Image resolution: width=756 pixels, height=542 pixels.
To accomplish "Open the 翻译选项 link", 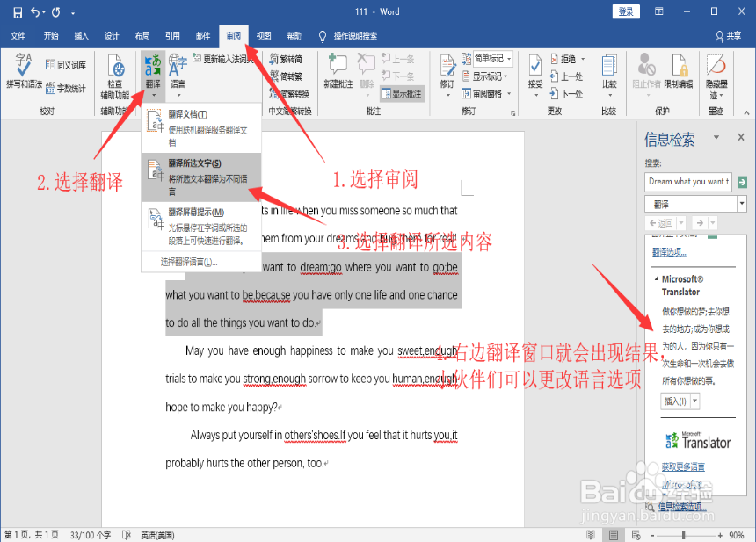I will click(669, 252).
